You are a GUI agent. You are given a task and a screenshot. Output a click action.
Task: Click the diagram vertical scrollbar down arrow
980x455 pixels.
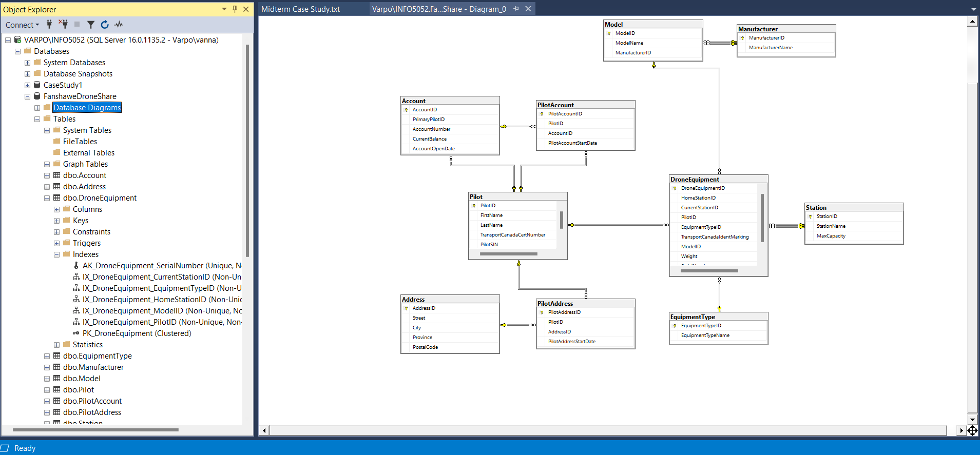972,420
